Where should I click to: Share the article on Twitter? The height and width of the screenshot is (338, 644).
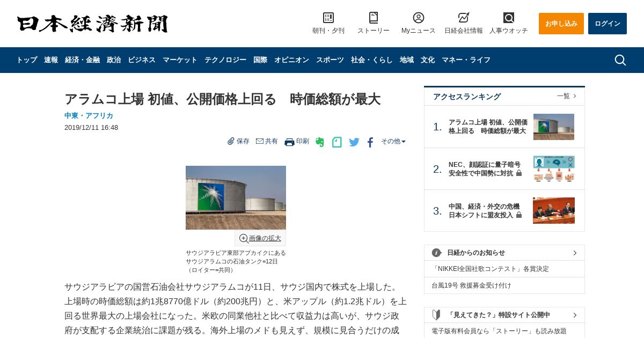pos(354,142)
